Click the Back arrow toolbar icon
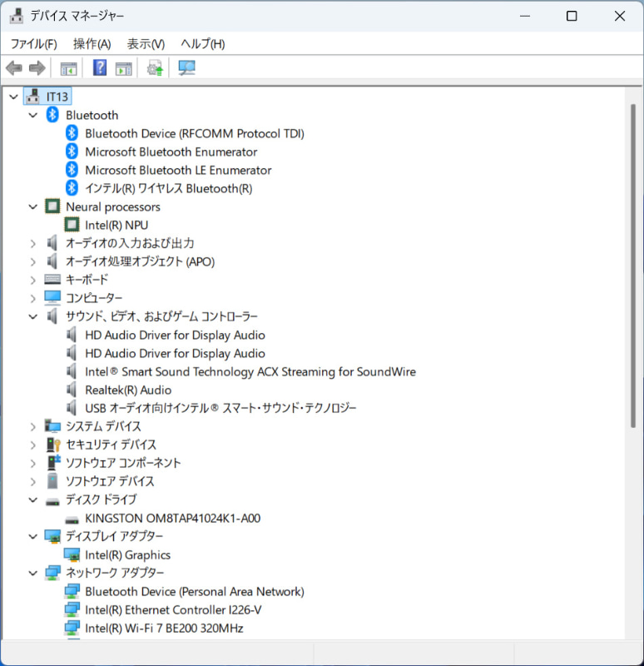This screenshot has width=644, height=666. pos(14,68)
